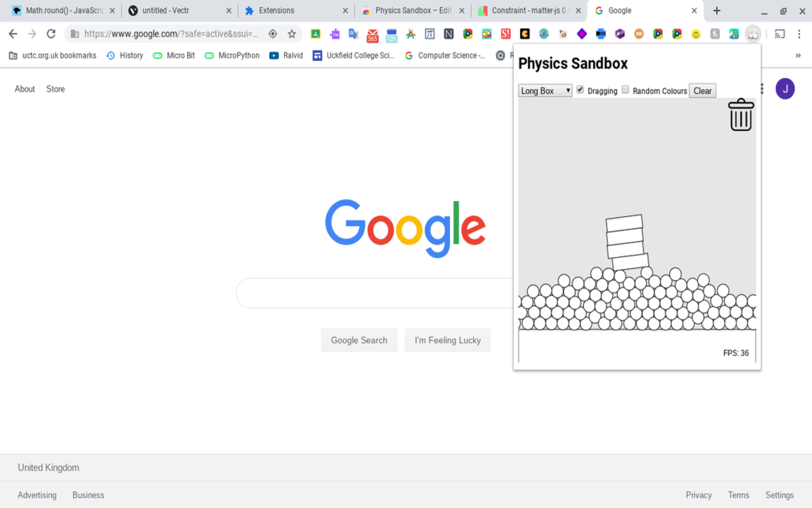Image resolution: width=812 pixels, height=508 pixels.
Task: Click the black N extension icon
Action: pos(449,34)
